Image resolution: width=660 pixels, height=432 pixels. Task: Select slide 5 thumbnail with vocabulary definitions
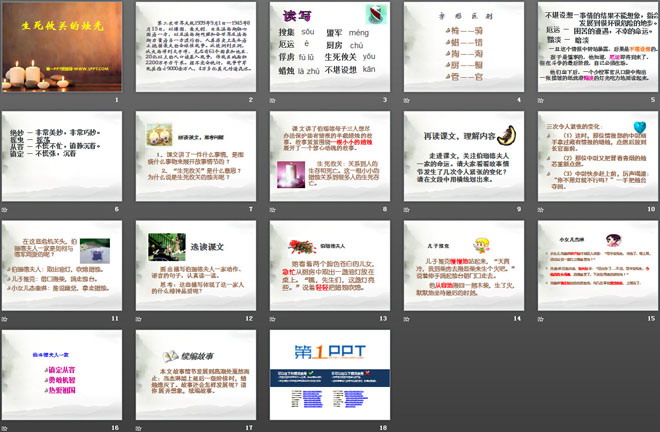(598, 47)
